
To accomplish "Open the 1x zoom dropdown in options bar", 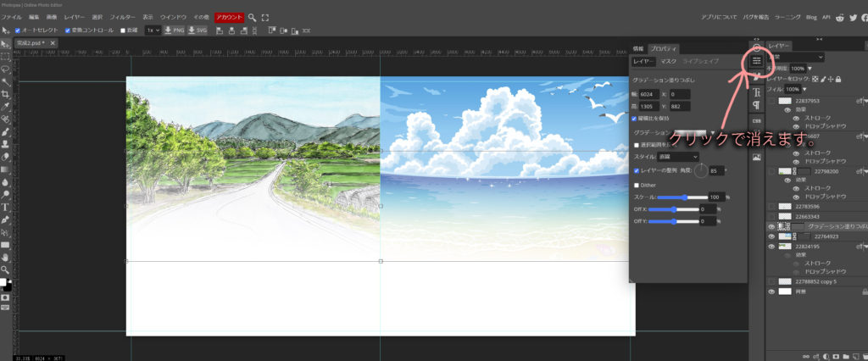I will click(x=153, y=30).
